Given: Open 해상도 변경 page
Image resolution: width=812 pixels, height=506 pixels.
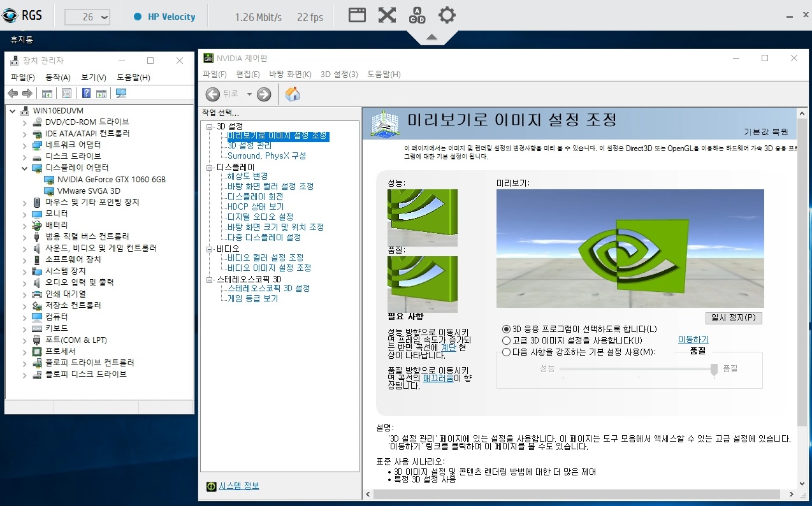Looking at the screenshot, I should pyautogui.click(x=248, y=176).
